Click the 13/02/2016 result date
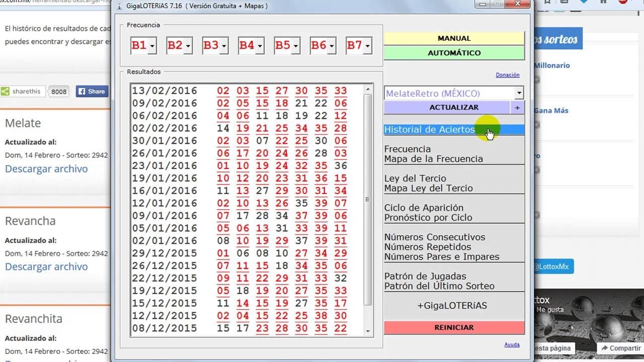The image size is (644, 362). click(165, 91)
